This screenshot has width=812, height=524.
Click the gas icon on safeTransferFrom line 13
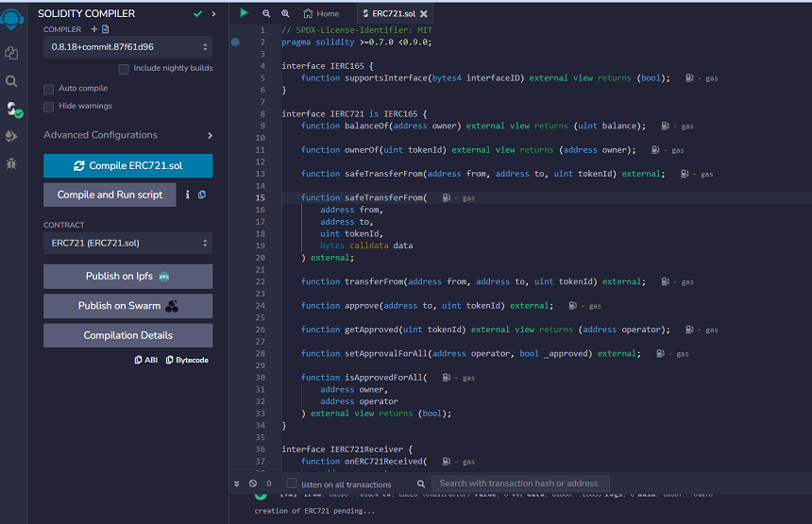point(685,174)
